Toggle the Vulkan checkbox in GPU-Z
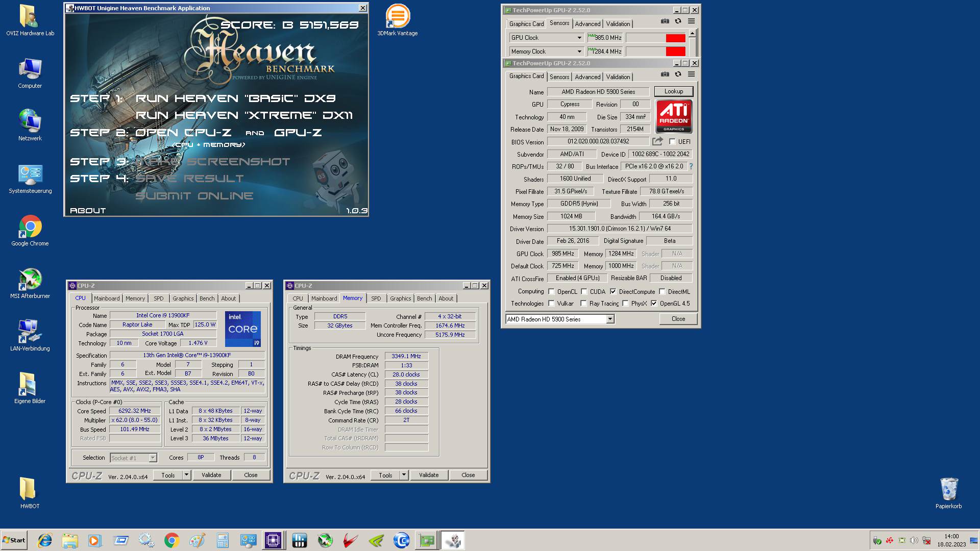Viewport: 980px width, 551px height. point(551,304)
